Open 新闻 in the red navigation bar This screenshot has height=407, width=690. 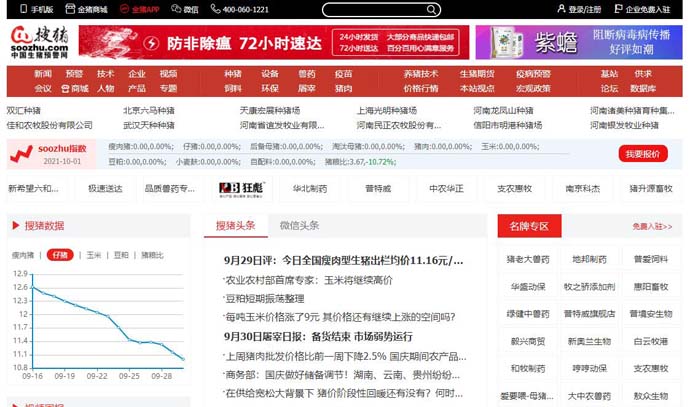click(x=43, y=74)
